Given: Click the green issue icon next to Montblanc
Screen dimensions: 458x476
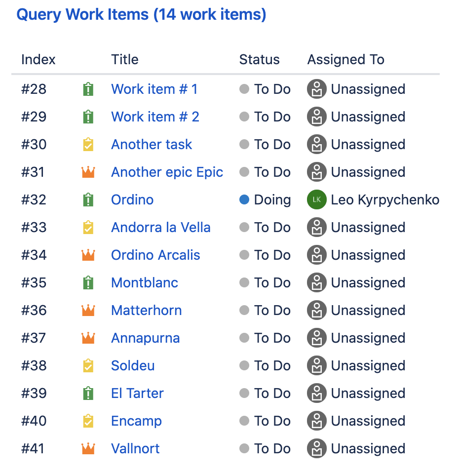Looking at the screenshot, I should click(88, 283).
